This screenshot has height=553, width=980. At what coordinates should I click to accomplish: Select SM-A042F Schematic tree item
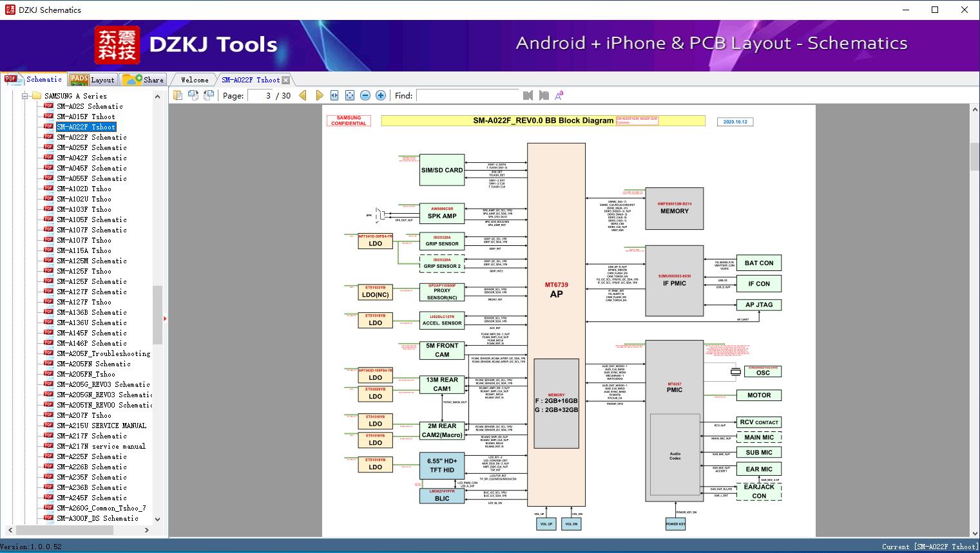point(91,158)
